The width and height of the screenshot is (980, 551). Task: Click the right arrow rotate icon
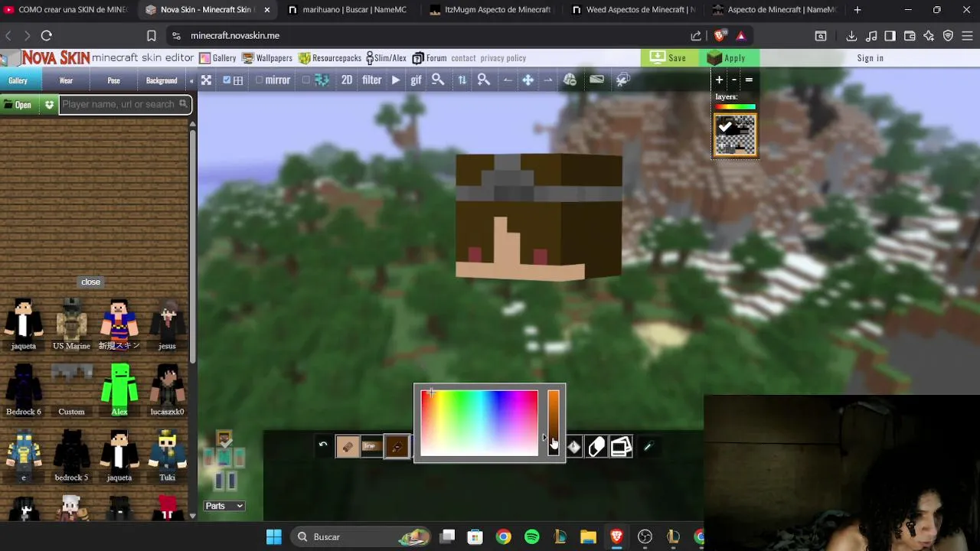(548, 80)
